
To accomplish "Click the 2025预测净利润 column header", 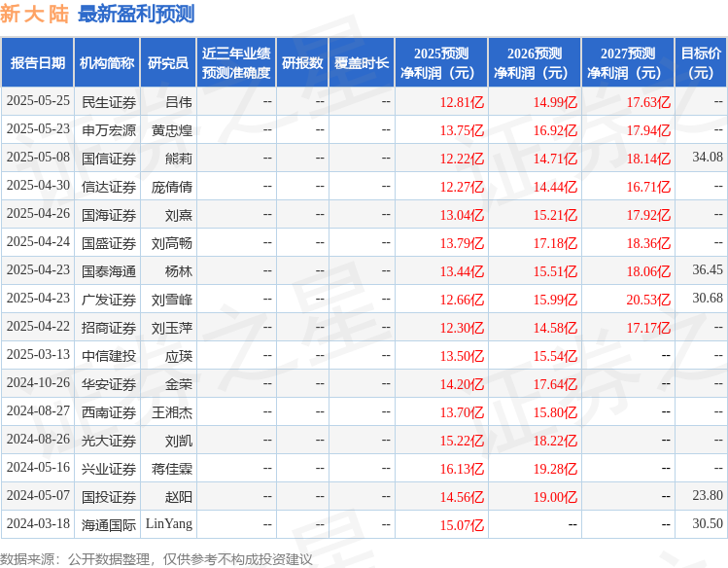I will [x=441, y=62].
